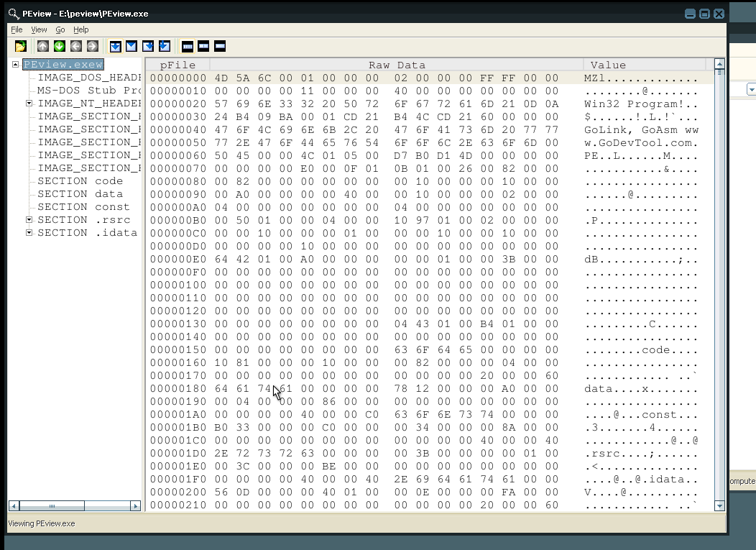
Task: Click the tree pane right scroll arrow
Action: click(136, 505)
